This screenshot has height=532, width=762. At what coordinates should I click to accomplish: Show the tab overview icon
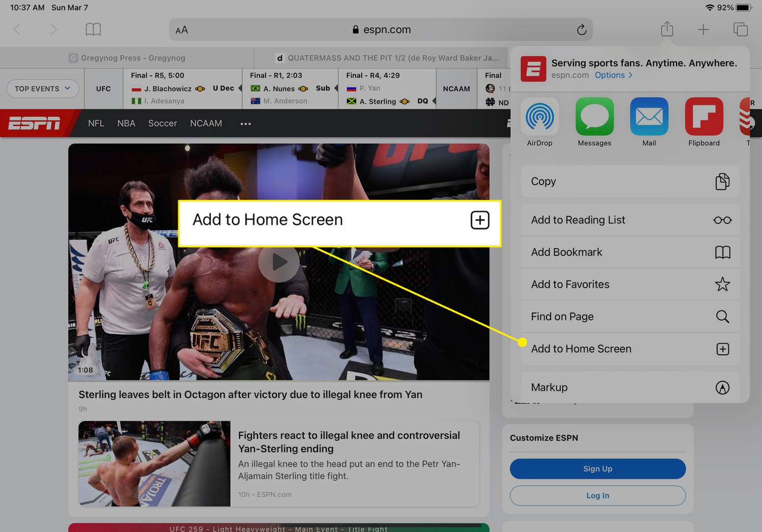740,29
